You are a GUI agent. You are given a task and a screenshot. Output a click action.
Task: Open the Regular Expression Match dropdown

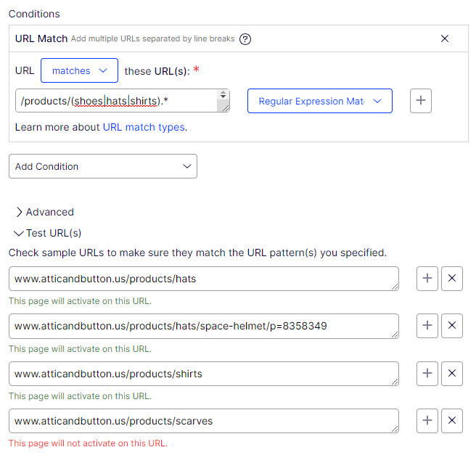pos(319,101)
